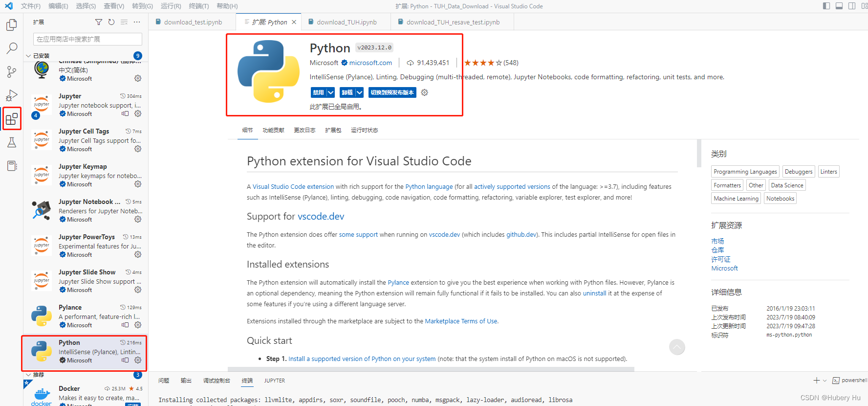This screenshot has height=406, width=868.
Task: Open the 问题 panel tab
Action: coord(164,380)
